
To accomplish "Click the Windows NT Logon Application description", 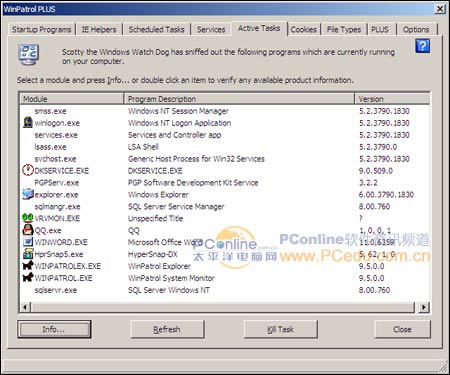I will (180, 123).
